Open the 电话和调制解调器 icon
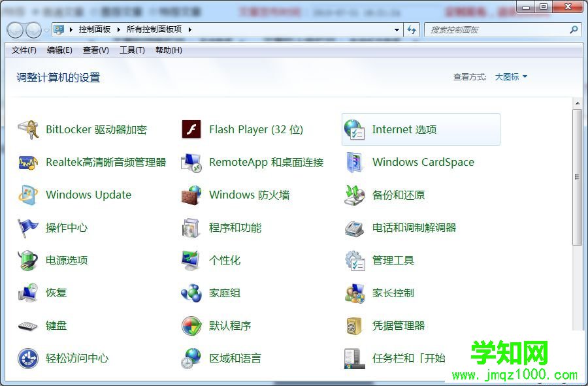This screenshot has width=588, height=386. (x=354, y=227)
